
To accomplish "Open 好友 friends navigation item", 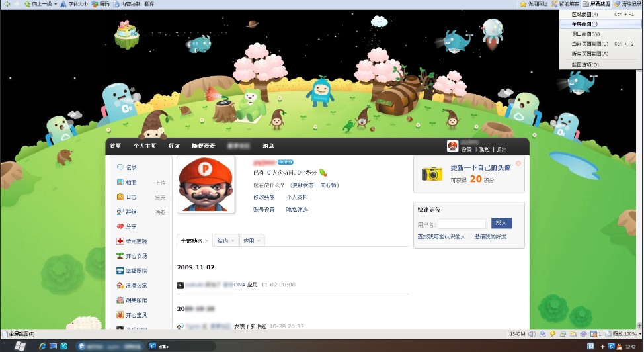I will click(174, 146).
